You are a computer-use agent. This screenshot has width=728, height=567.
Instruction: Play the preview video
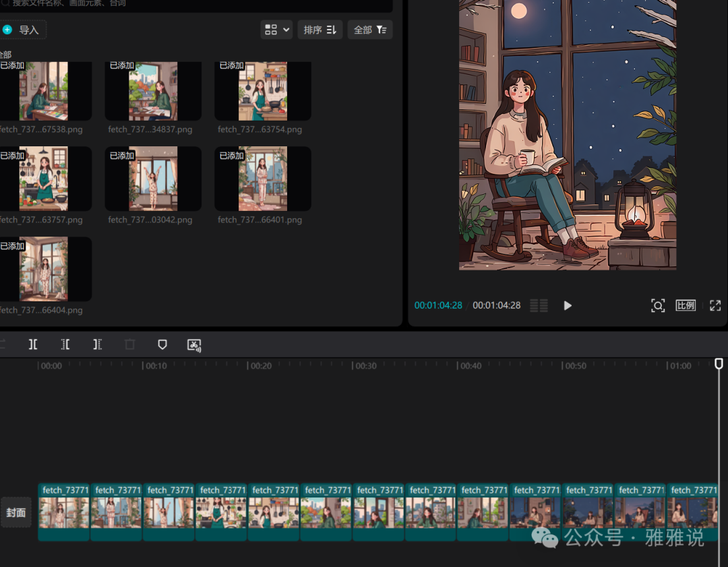(568, 305)
